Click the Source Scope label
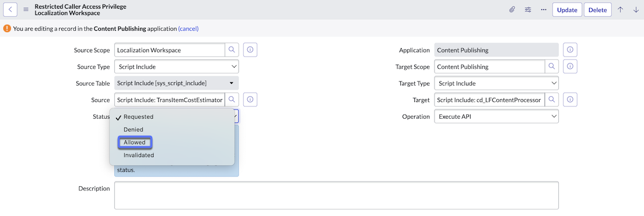Screen dimensions: 644x216 (92, 50)
